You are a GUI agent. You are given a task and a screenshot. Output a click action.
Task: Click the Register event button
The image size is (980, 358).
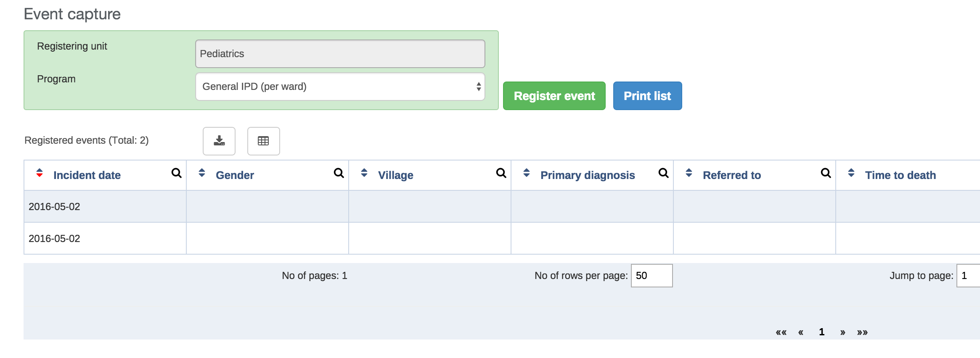tap(554, 96)
